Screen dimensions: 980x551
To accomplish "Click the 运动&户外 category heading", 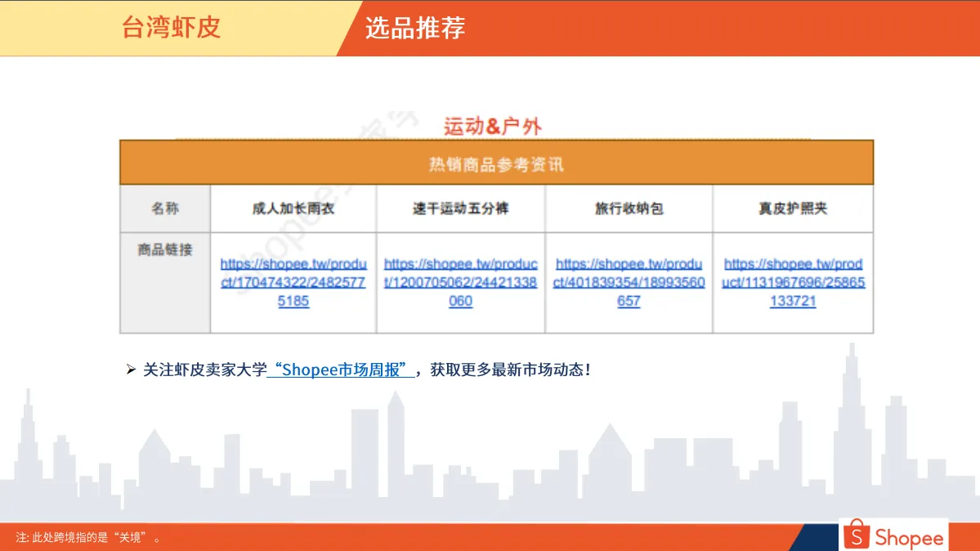I will [x=493, y=126].
